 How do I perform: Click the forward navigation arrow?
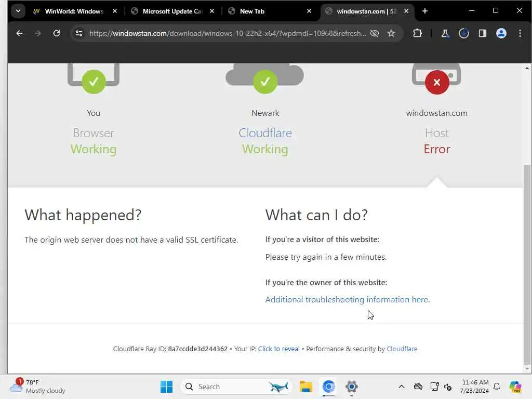click(x=37, y=33)
